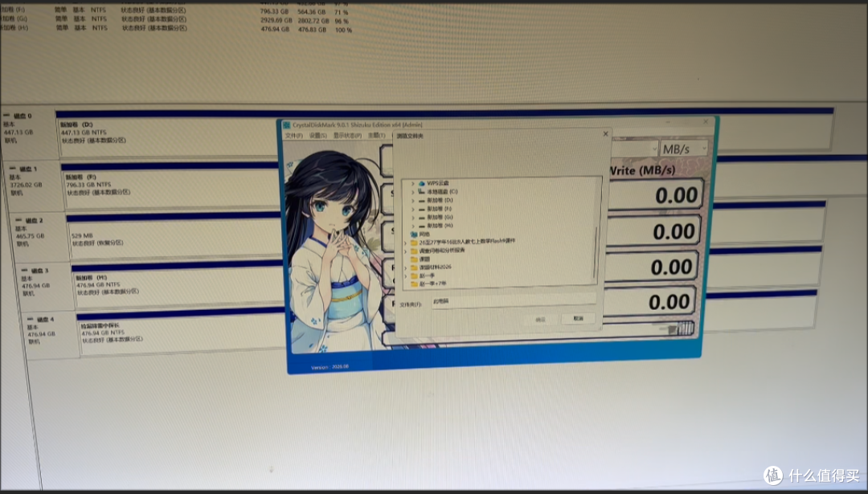Select the 本地磁盘 (C:) drive icon
Image resolution: width=868 pixels, height=494 pixels.
tap(422, 191)
